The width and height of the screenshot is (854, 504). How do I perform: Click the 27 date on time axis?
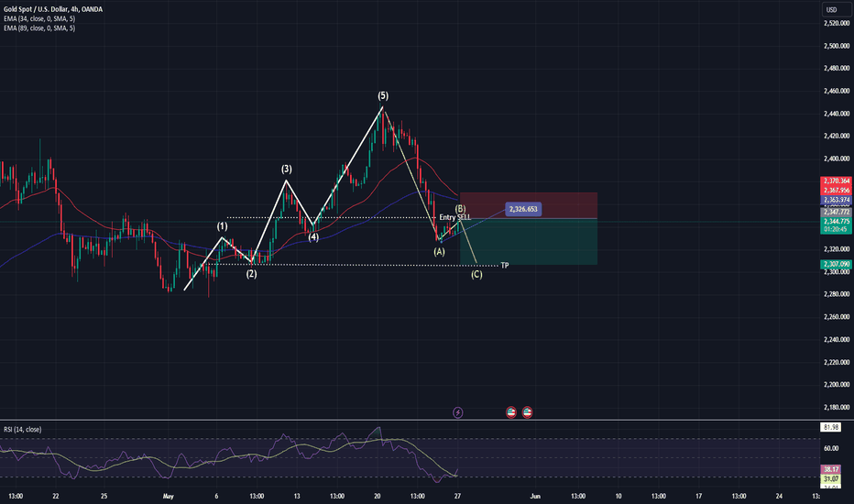[x=457, y=497]
